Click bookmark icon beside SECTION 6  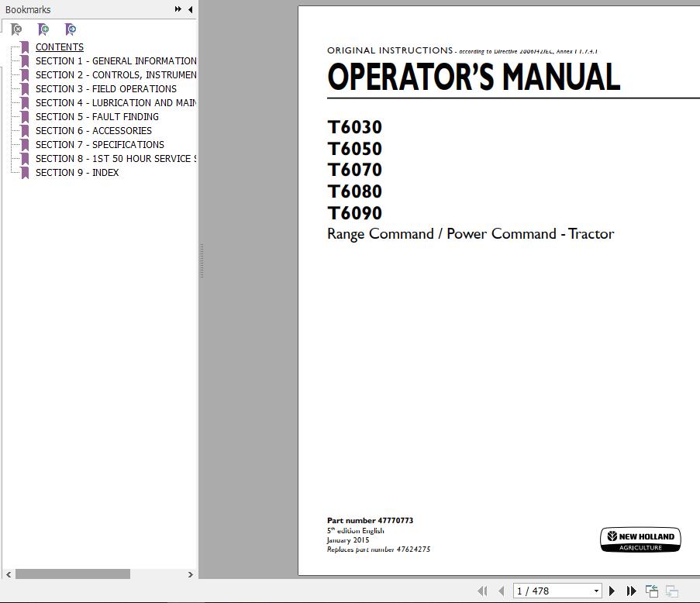tap(25, 131)
